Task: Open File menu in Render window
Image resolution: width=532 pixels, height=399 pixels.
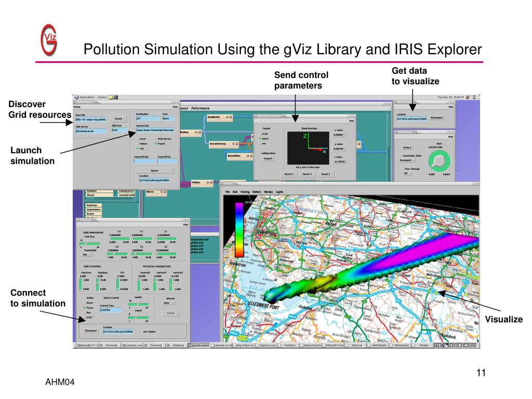Action: 228,192
